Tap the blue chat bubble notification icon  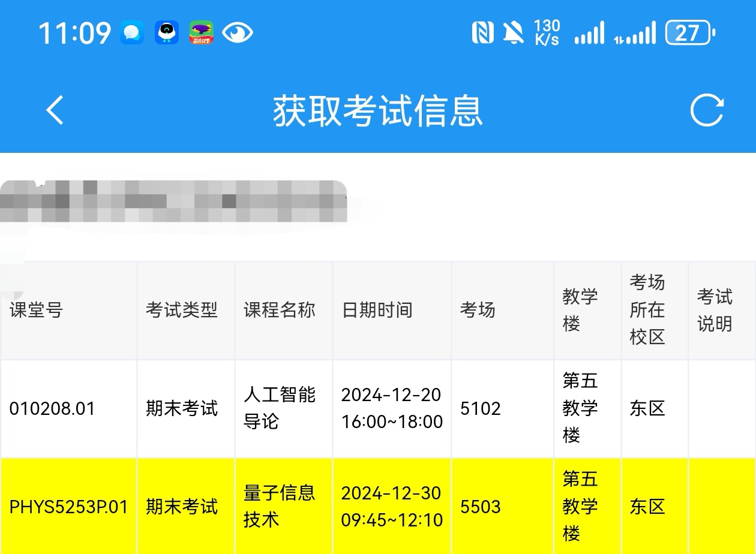(131, 33)
